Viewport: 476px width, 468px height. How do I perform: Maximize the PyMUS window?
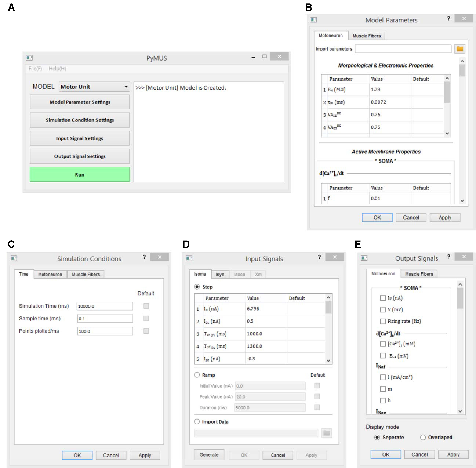tap(264, 56)
